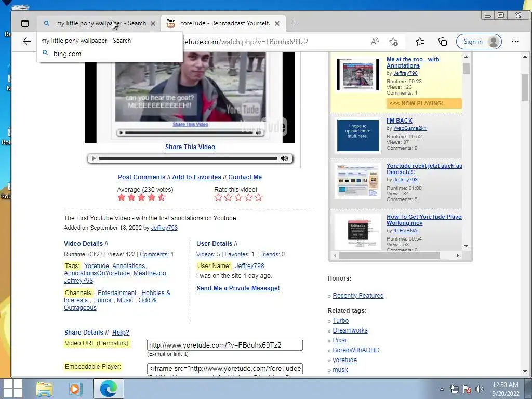Click the Edge icon in the taskbar

(108, 389)
